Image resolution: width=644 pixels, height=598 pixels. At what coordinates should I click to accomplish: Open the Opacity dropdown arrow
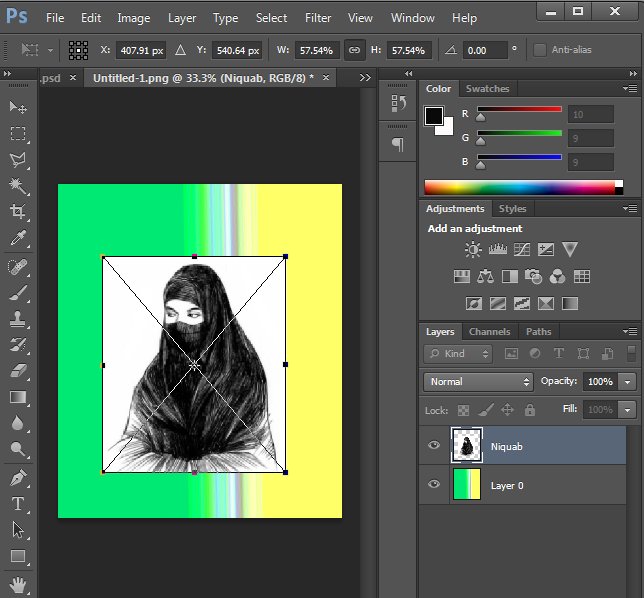pos(627,382)
